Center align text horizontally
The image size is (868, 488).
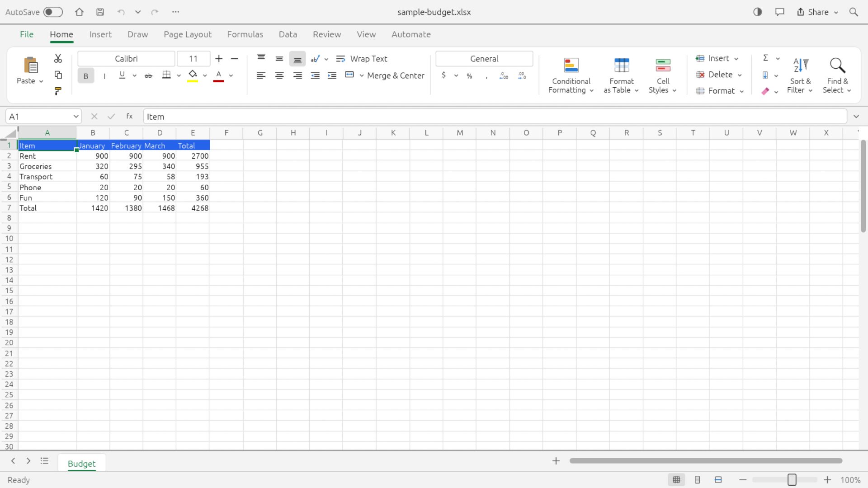point(279,75)
